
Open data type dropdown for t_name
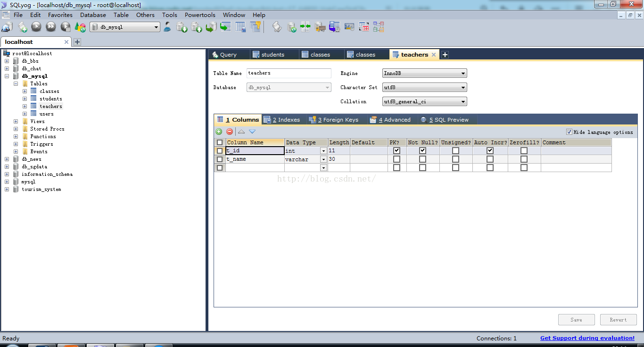(323, 159)
